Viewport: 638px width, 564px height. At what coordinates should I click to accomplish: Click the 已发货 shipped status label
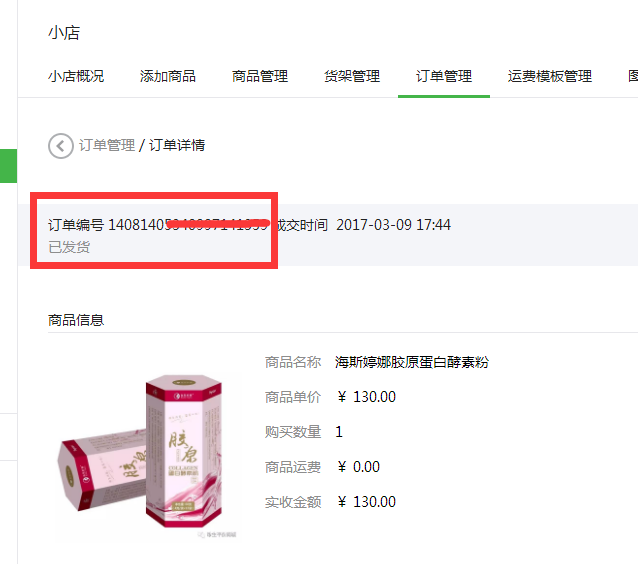69,247
